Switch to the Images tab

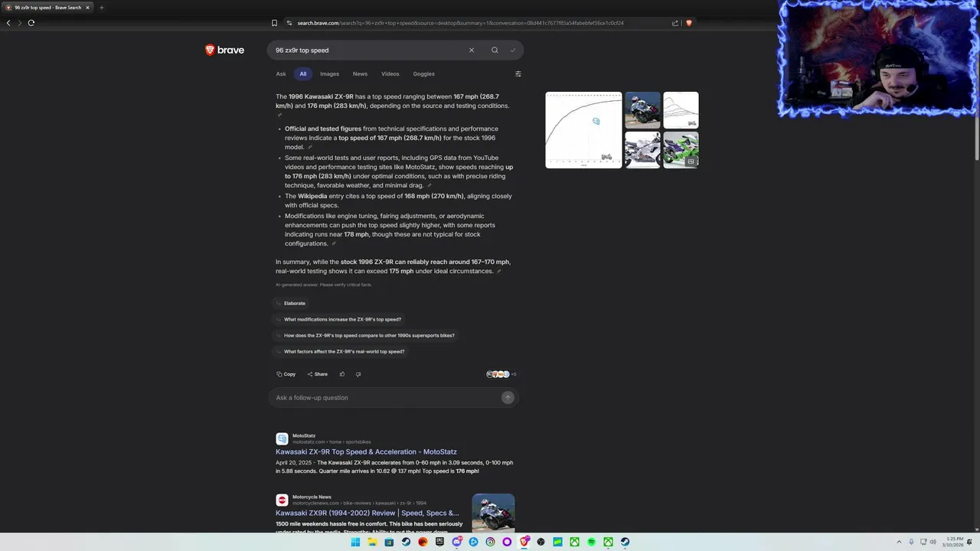pos(329,74)
